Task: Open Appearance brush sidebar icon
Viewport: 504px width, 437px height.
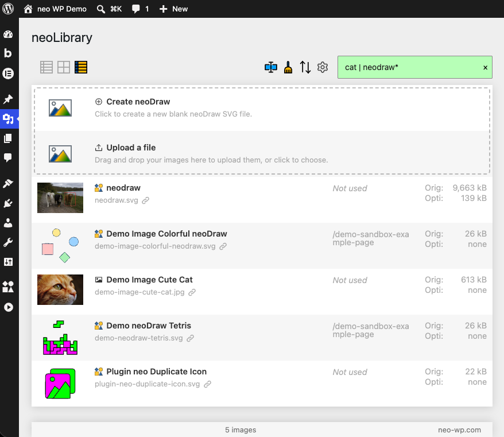Action: pyautogui.click(x=8, y=183)
